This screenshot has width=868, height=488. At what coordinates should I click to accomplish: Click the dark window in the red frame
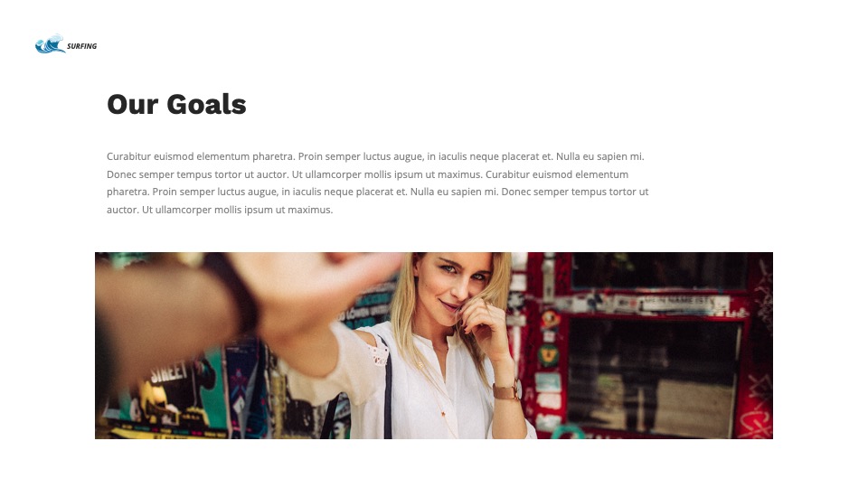pyautogui.click(x=655, y=376)
